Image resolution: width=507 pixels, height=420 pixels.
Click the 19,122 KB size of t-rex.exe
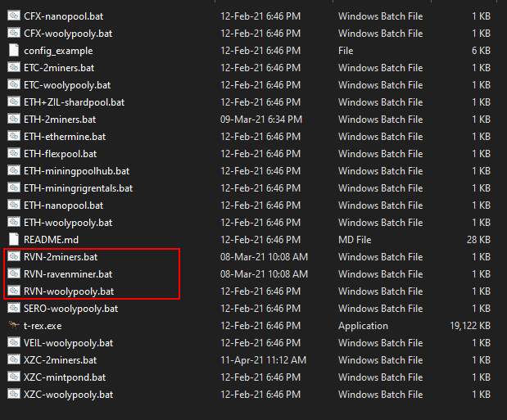pos(470,326)
